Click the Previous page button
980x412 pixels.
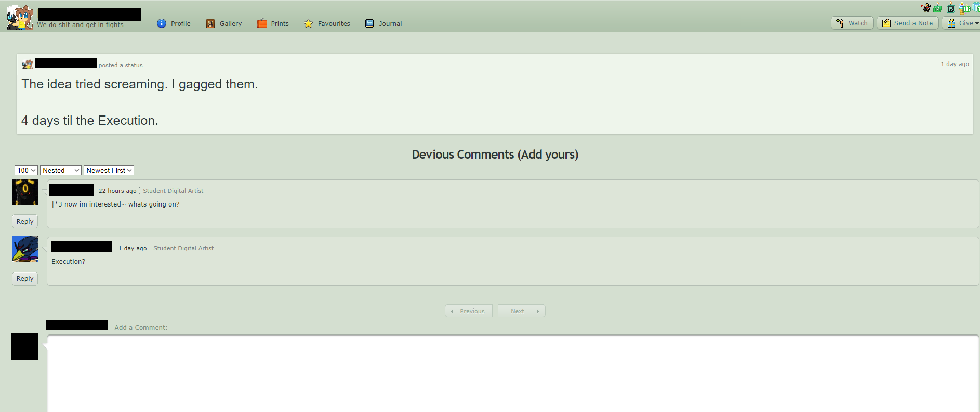pos(469,311)
